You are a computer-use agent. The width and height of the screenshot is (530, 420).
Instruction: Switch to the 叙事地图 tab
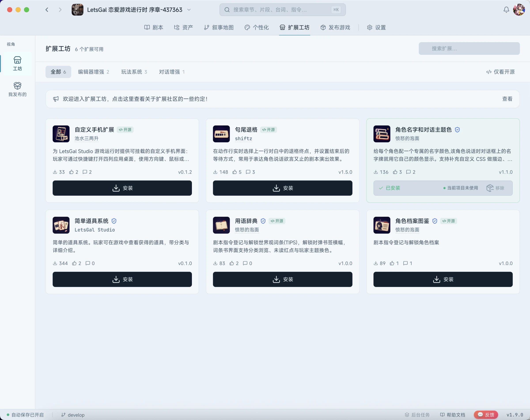point(219,28)
